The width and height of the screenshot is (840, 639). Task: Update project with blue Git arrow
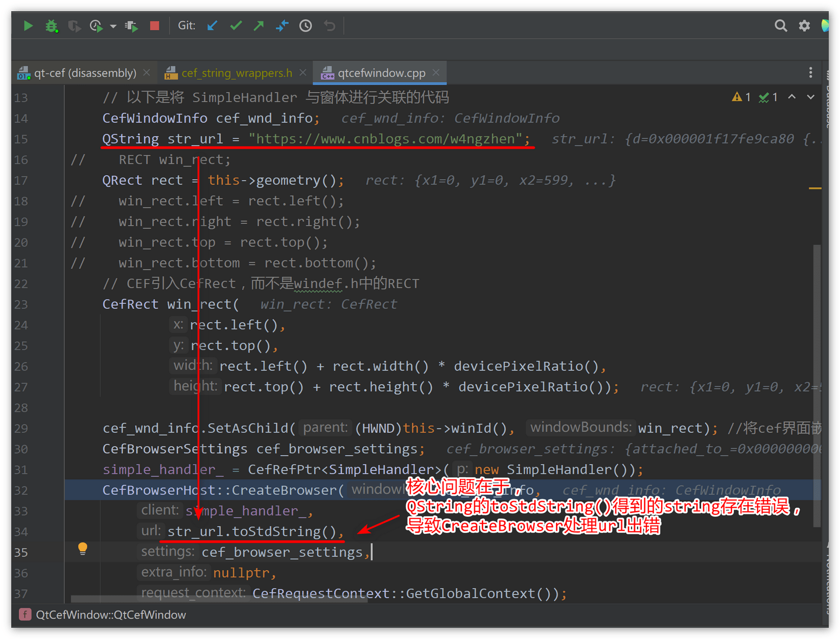pos(213,26)
